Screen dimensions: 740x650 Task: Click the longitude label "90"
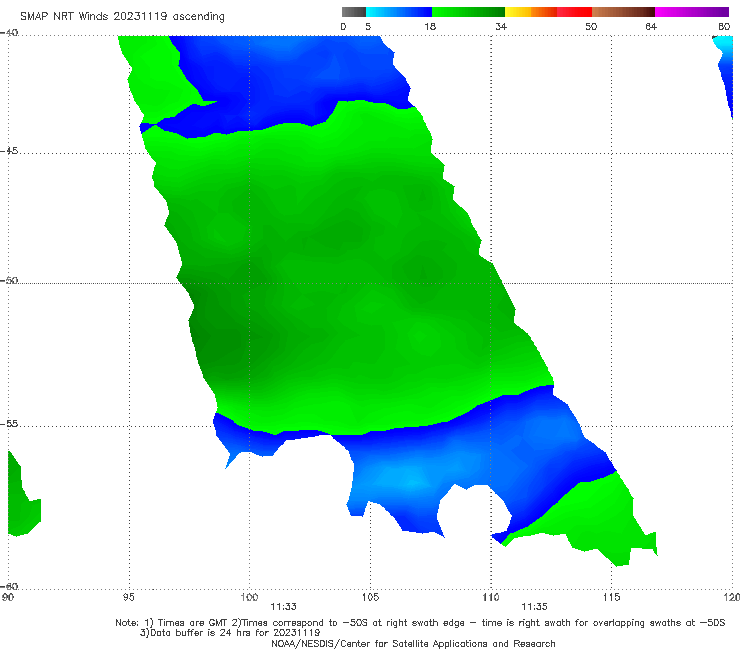[8, 598]
